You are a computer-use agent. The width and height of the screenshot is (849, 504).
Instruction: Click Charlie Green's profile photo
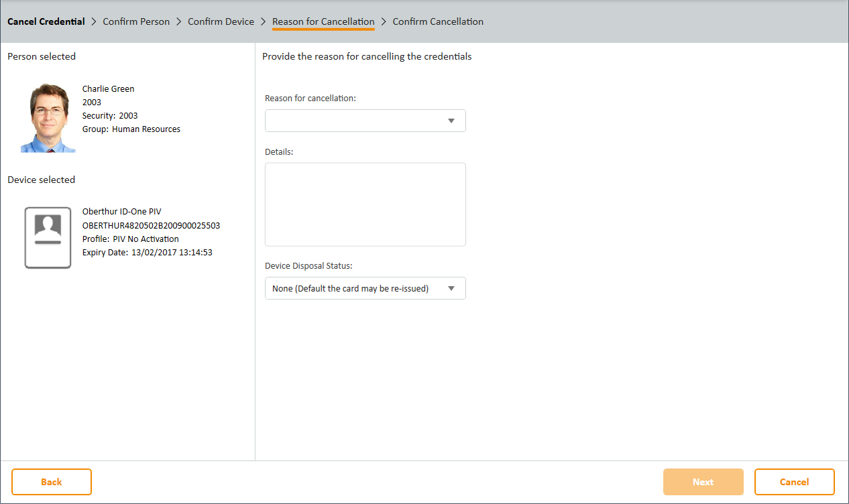point(48,118)
